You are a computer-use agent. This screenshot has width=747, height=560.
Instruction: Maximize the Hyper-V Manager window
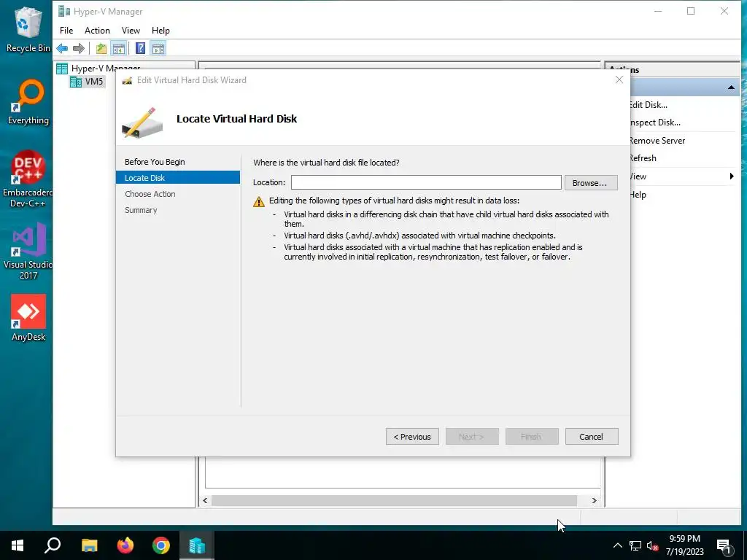point(691,11)
